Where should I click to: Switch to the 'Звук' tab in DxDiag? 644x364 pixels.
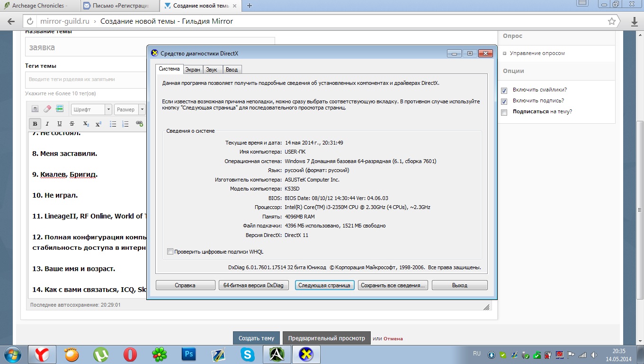pos(212,70)
